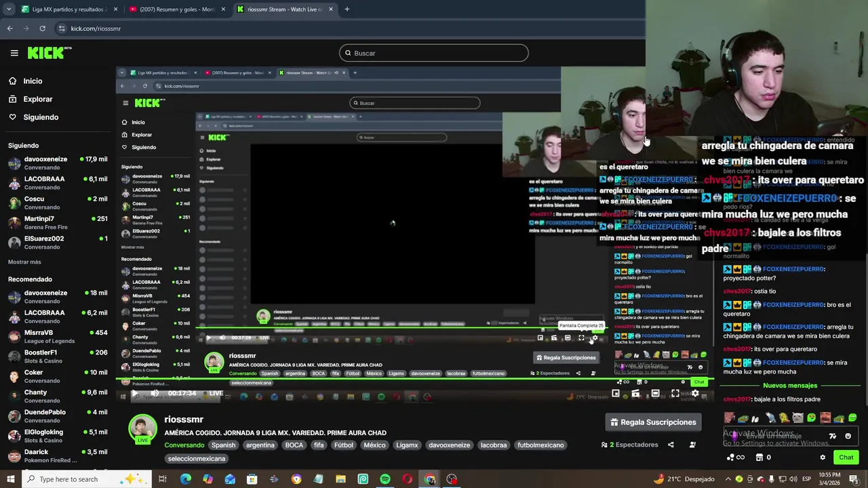This screenshot has width=868, height=488.
Task: Close the Liga MX partidos y resultados tab
Action: tap(115, 9)
